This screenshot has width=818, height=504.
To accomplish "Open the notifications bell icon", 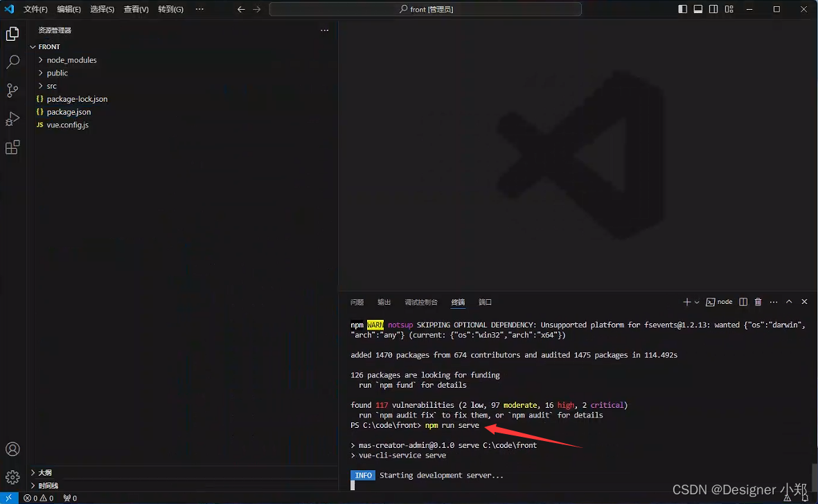I will point(805,498).
